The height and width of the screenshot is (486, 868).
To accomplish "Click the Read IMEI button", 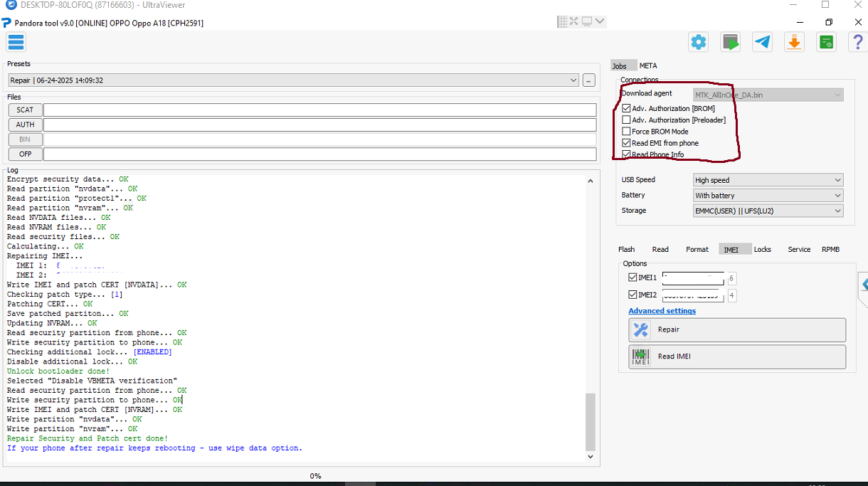I will point(737,357).
